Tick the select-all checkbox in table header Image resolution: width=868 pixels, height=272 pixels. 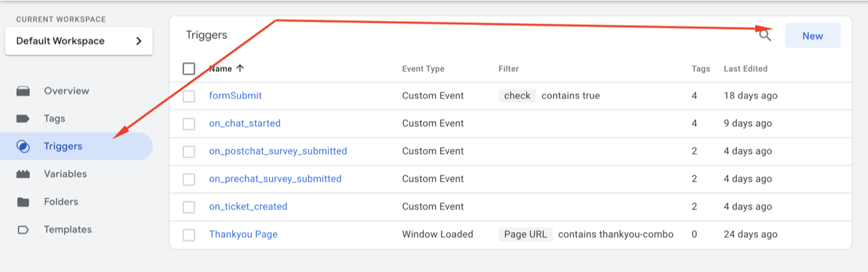(x=189, y=68)
